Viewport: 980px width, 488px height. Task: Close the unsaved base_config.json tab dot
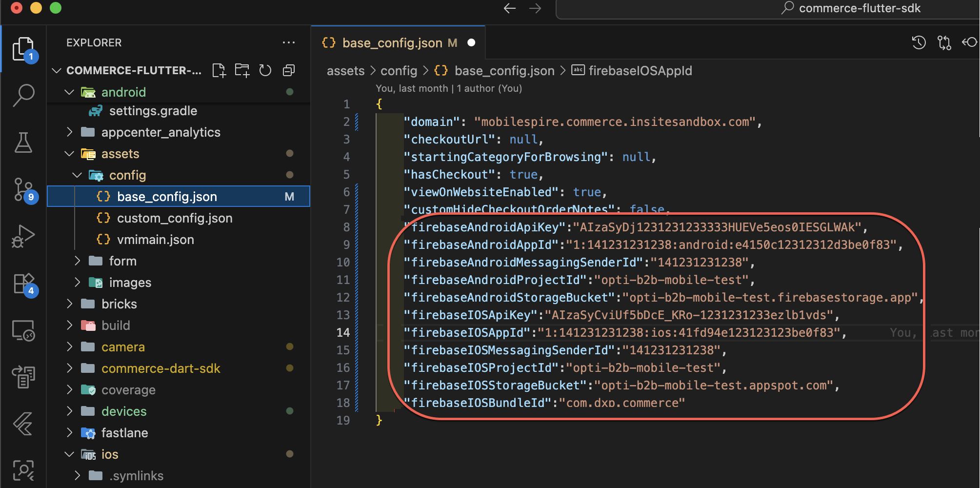point(471,43)
